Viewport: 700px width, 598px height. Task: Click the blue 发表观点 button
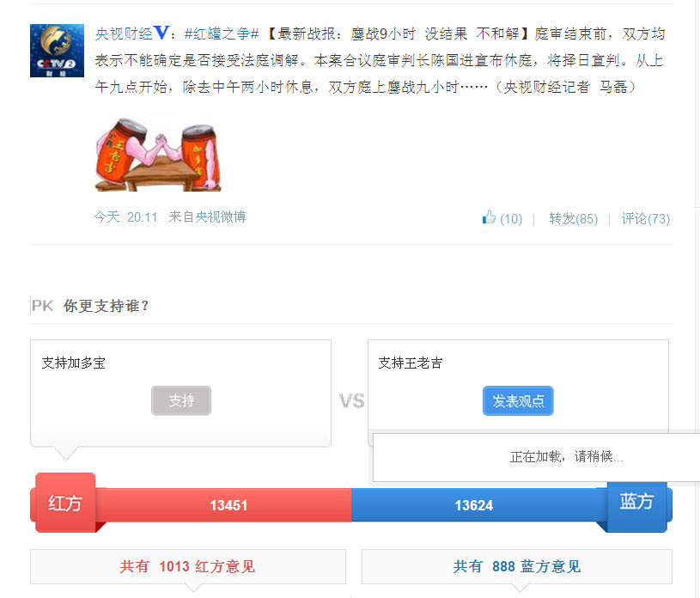(518, 400)
